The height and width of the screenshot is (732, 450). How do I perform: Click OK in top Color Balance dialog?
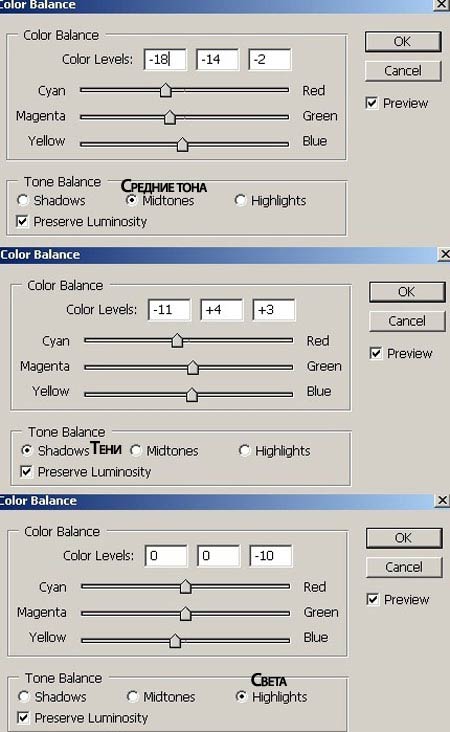(x=403, y=42)
